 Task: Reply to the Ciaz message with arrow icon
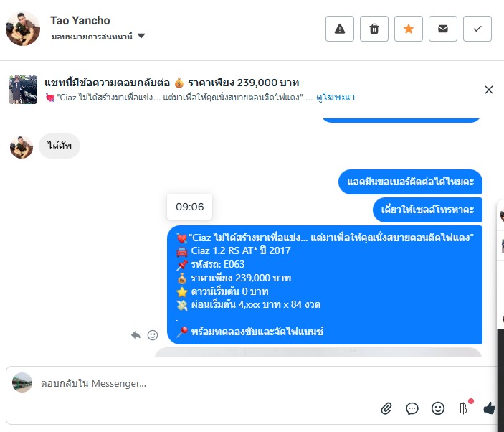click(135, 335)
